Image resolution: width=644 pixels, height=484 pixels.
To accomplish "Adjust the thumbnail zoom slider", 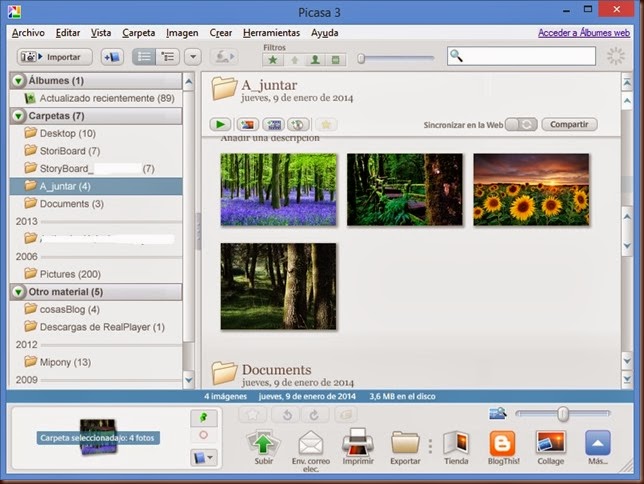I will [x=563, y=414].
